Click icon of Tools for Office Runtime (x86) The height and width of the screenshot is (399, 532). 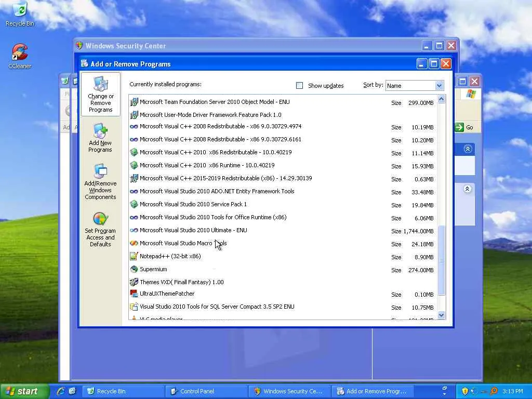coord(134,218)
